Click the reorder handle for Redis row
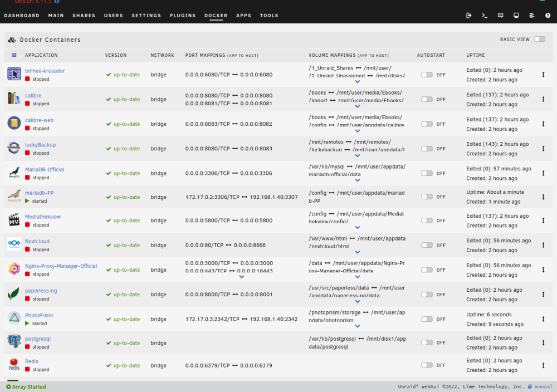557x392 pixels. coord(543,365)
